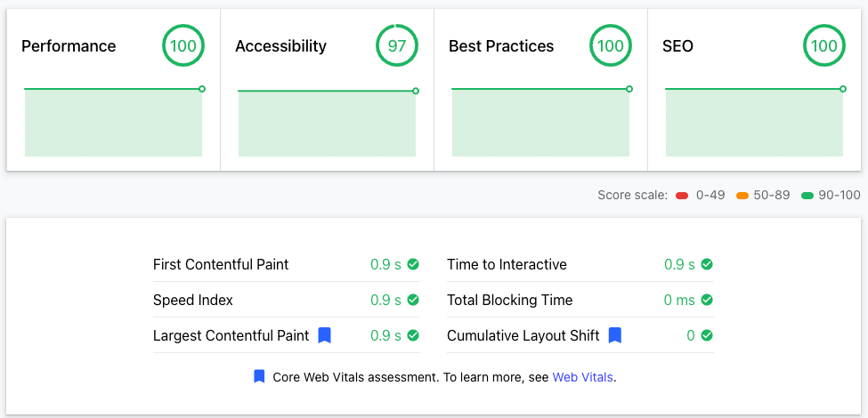Screen dimensions: 868x418
Task: Click the Best Practices score gauge
Action: pos(611,46)
